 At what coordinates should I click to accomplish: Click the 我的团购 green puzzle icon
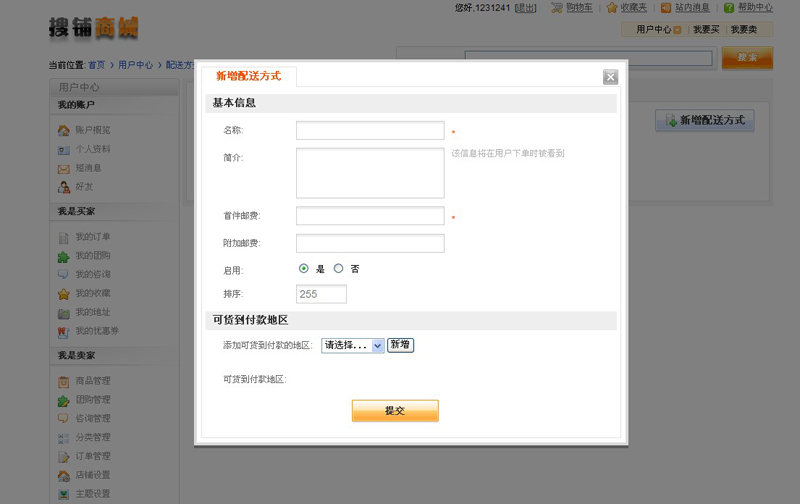point(63,257)
